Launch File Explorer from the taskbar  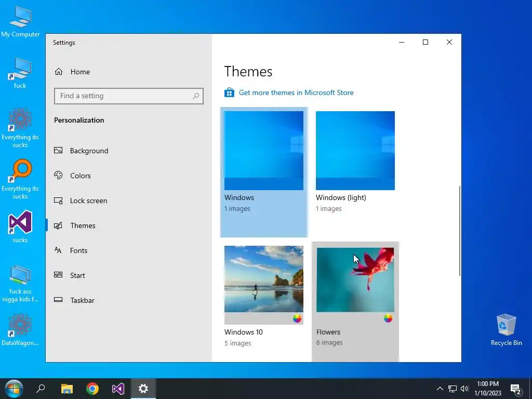click(x=67, y=389)
